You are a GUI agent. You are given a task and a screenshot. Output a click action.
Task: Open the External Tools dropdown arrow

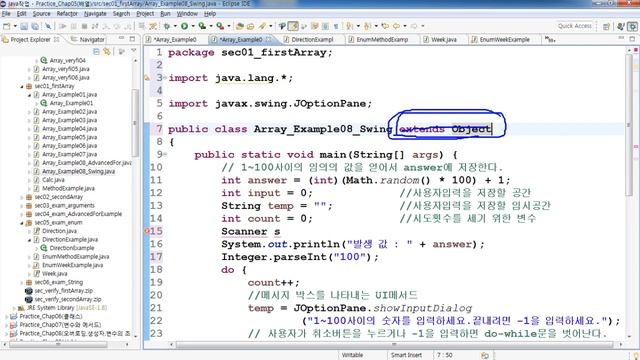click(x=229, y=26)
